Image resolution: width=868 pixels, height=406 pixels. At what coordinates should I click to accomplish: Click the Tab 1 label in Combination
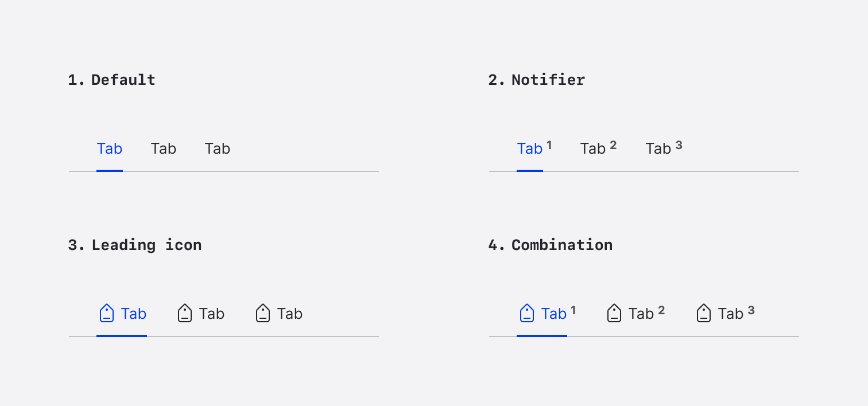(555, 313)
